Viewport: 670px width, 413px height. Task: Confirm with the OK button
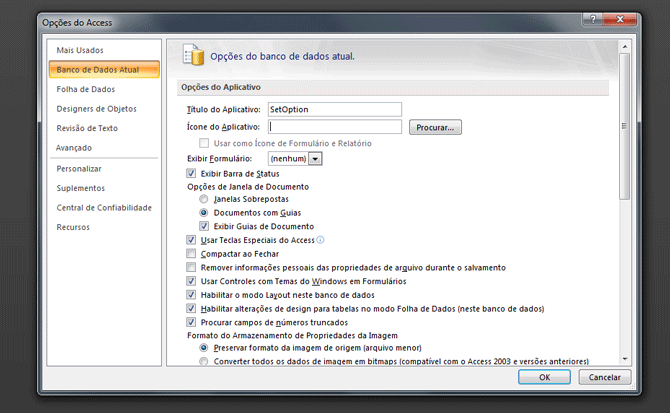point(544,377)
